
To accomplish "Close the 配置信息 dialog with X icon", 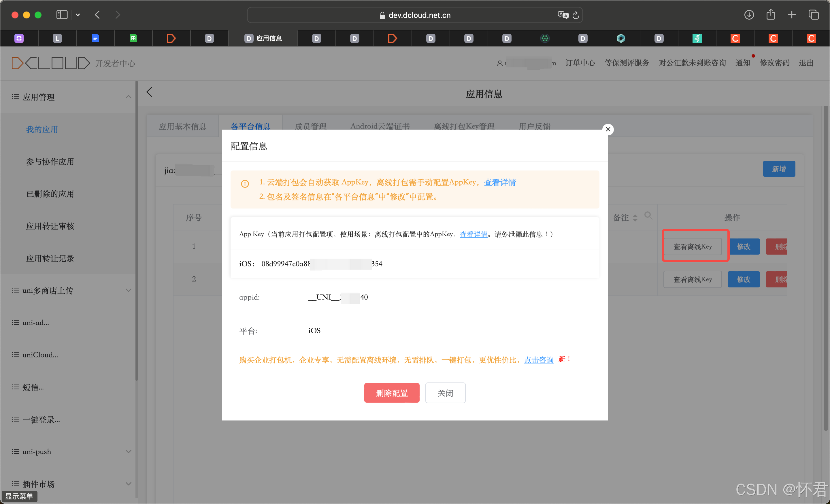I will 608,129.
